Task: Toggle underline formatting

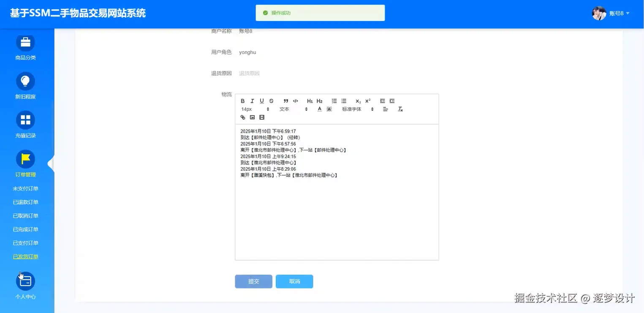Action: click(x=261, y=101)
